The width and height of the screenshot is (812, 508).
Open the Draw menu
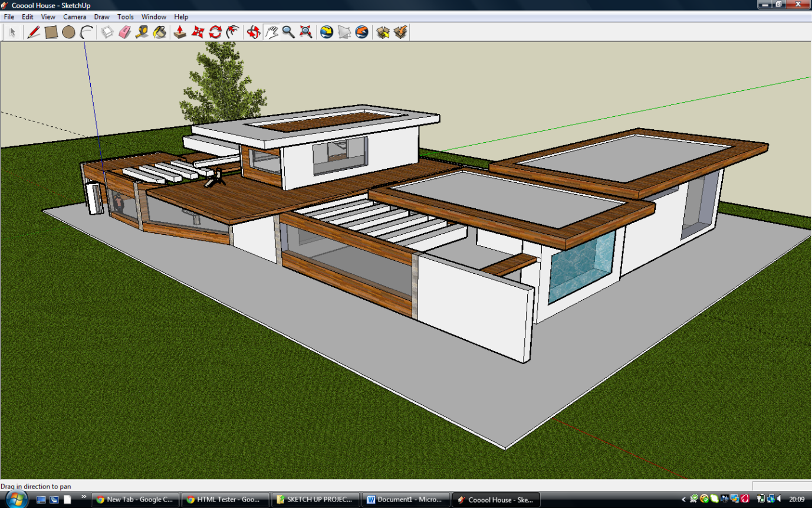[x=101, y=17]
